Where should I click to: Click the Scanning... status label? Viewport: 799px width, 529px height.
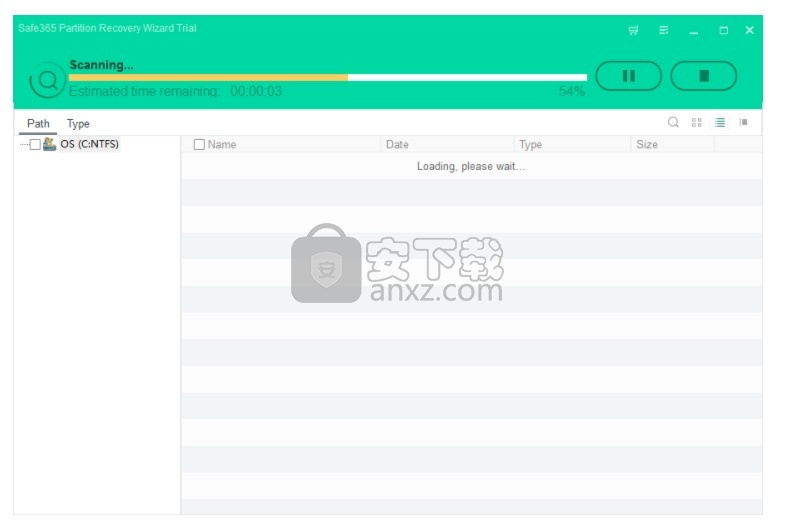click(101, 65)
